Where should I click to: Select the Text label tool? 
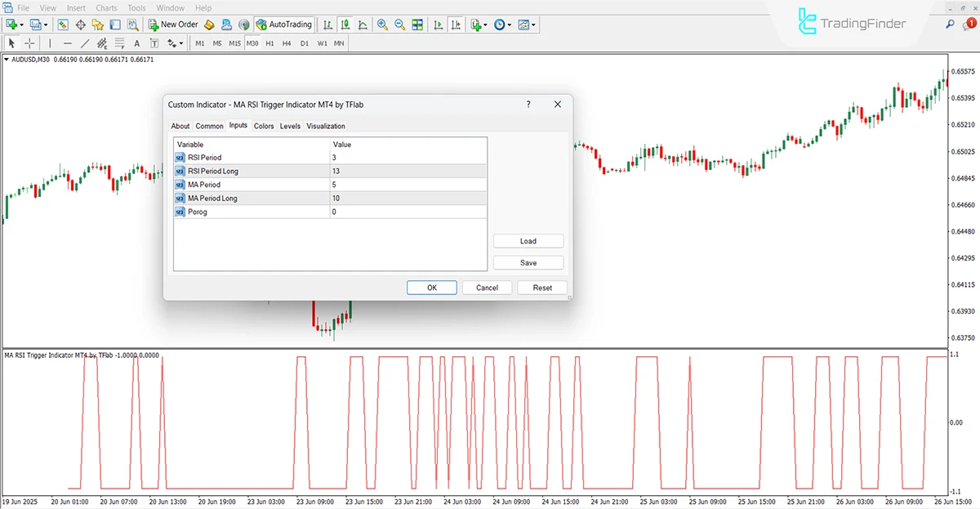click(x=154, y=42)
